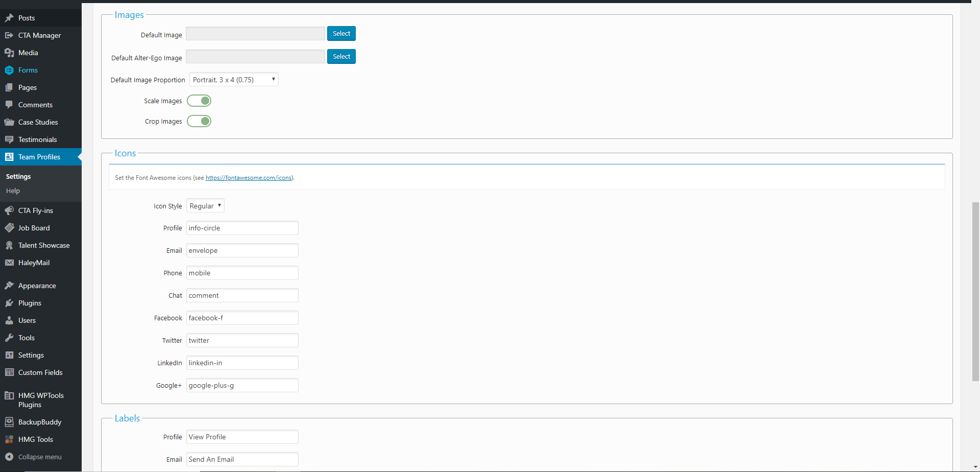Image resolution: width=980 pixels, height=472 pixels.
Task: Open Team Profiles Settings submenu item
Action: [x=18, y=176]
